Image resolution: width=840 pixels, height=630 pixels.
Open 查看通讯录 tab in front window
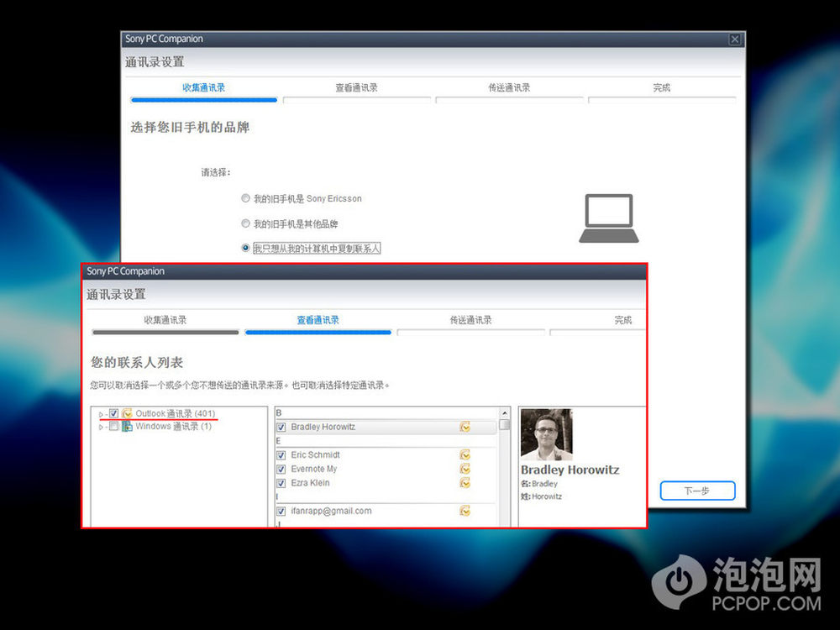pos(318,320)
